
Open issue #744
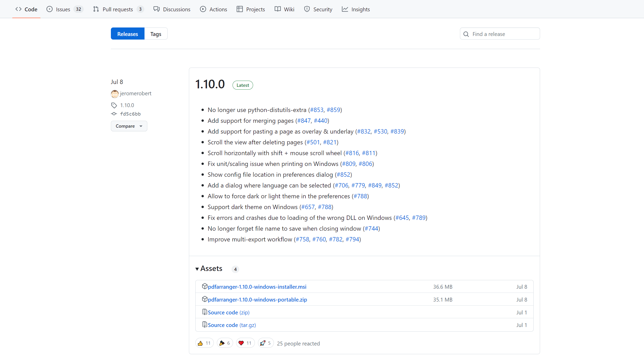[371, 229]
